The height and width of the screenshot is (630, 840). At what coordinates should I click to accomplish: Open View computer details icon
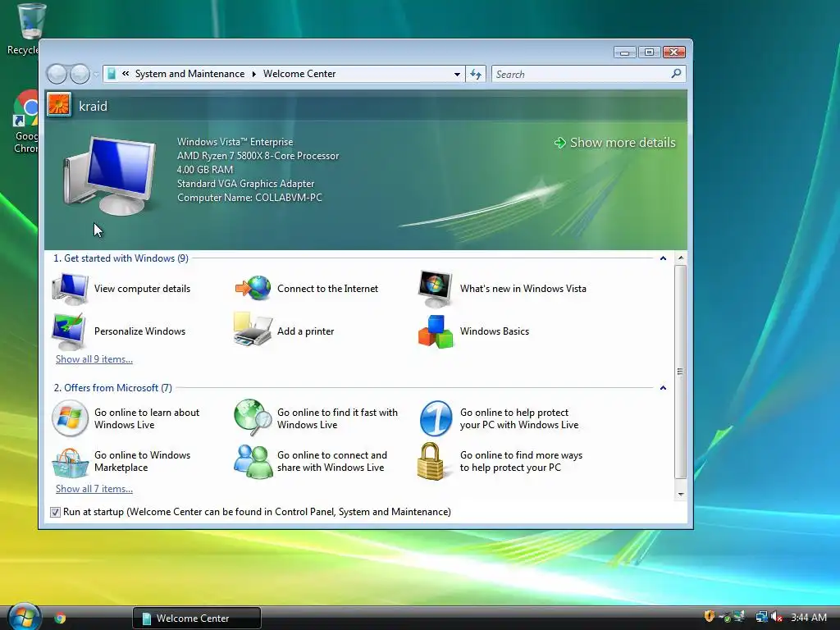coord(71,289)
